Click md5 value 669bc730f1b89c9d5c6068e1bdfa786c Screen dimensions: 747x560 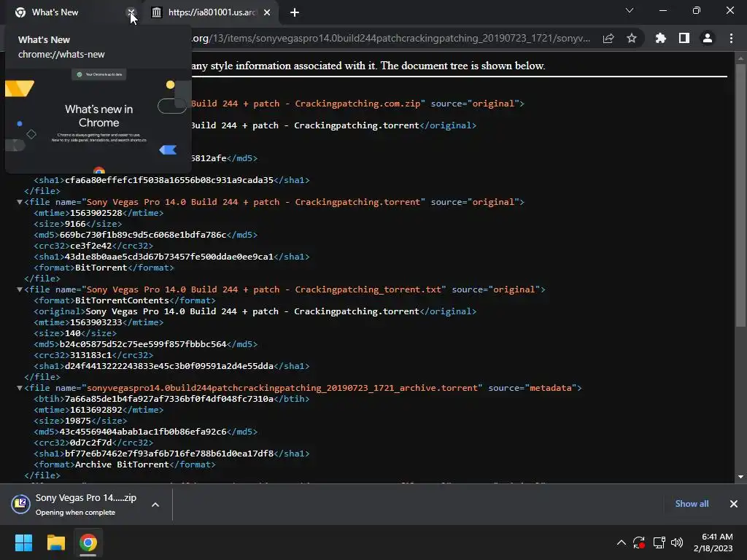[143, 235]
